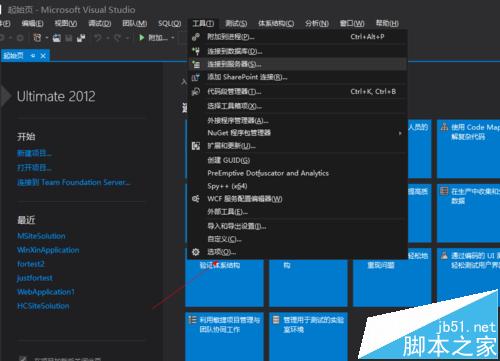This screenshot has height=361, width=500.
Task: Click the green Start debugging arrow
Action: tap(141, 38)
